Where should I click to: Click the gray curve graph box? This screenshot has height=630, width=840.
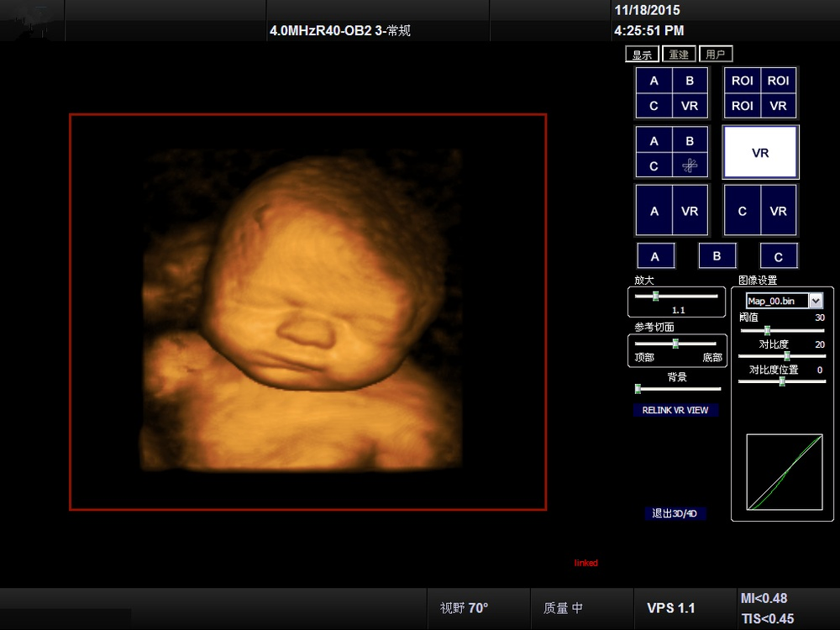pos(784,472)
